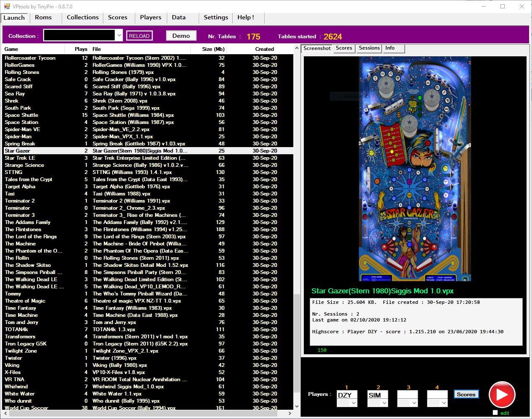Show the Sessions tab in details panel
The height and width of the screenshot is (419, 532).
tap(369, 48)
